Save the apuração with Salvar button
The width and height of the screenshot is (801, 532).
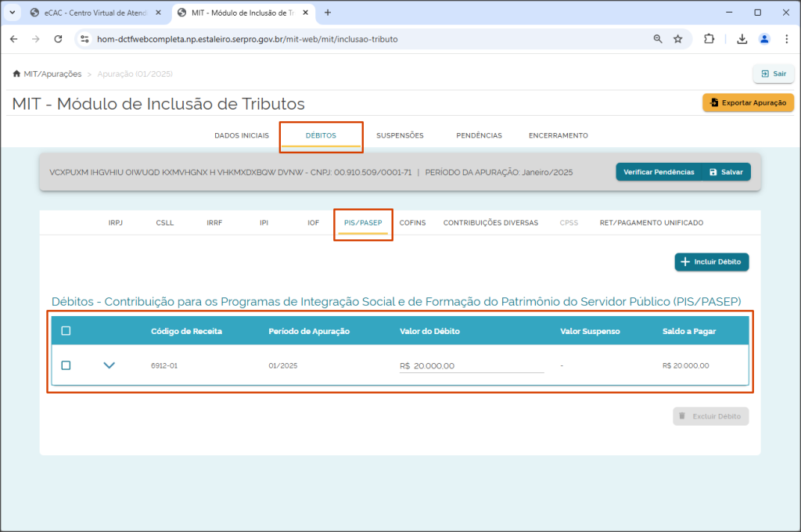coord(727,171)
